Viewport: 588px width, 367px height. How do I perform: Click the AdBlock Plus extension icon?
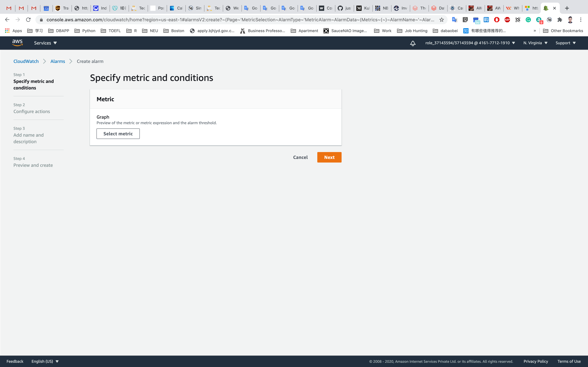tap(507, 20)
